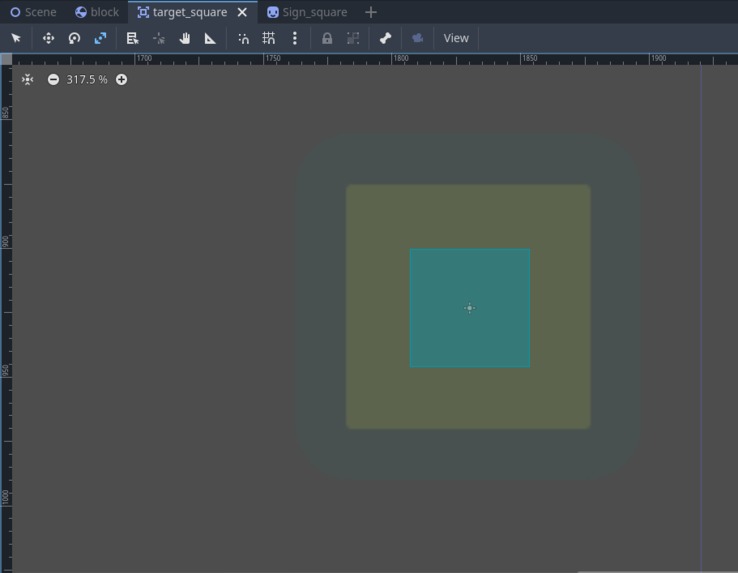Switch to the Scene tab
Viewport: 738px width, 573px height.
tap(33, 12)
